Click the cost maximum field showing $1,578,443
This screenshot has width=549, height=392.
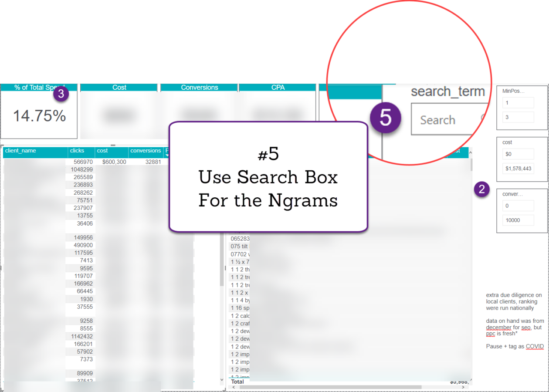coord(518,169)
